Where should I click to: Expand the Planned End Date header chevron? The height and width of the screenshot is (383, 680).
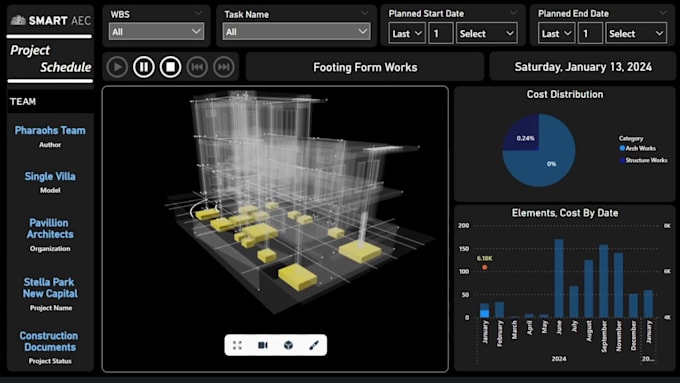coord(663,13)
